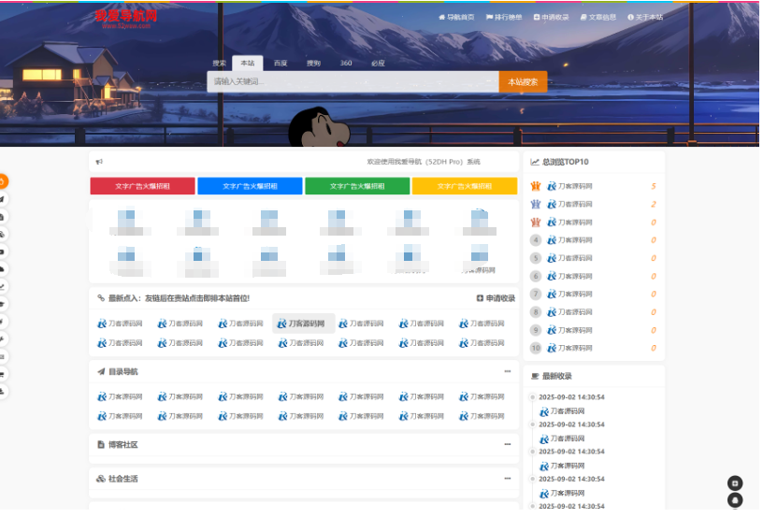The height and width of the screenshot is (532, 763).
Task: Expand more options for 博客社区 section
Action: pos(508,444)
